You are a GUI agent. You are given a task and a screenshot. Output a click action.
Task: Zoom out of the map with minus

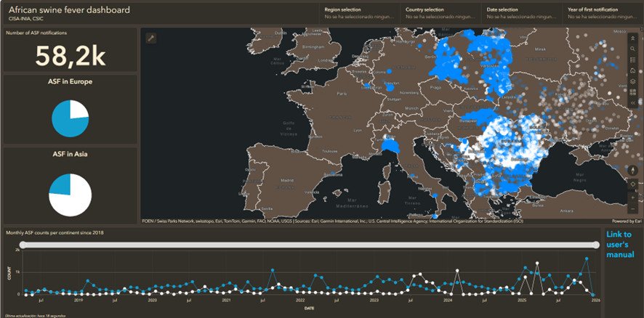633,209
